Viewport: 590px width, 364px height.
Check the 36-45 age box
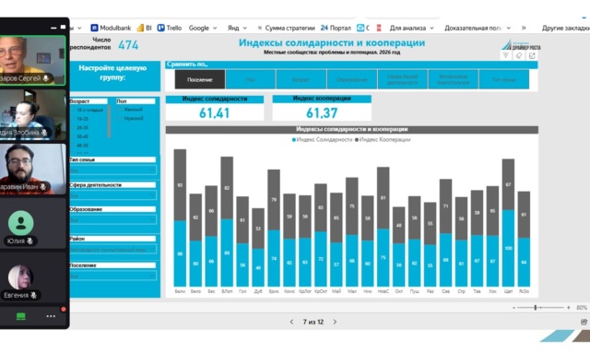tap(74, 136)
